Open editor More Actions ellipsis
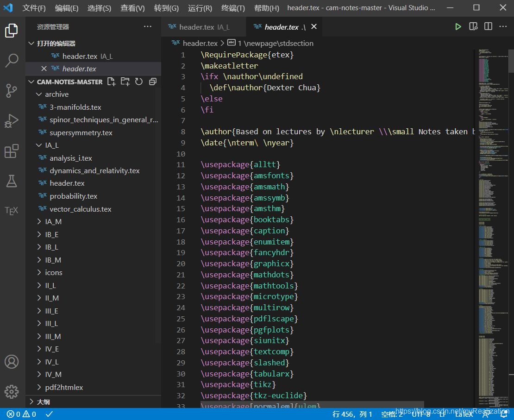 tap(503, 27)
